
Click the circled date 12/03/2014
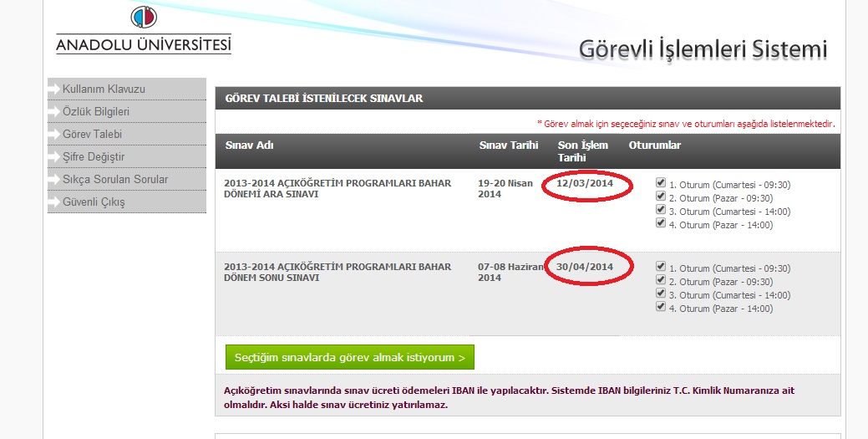(x=586, y=184)
